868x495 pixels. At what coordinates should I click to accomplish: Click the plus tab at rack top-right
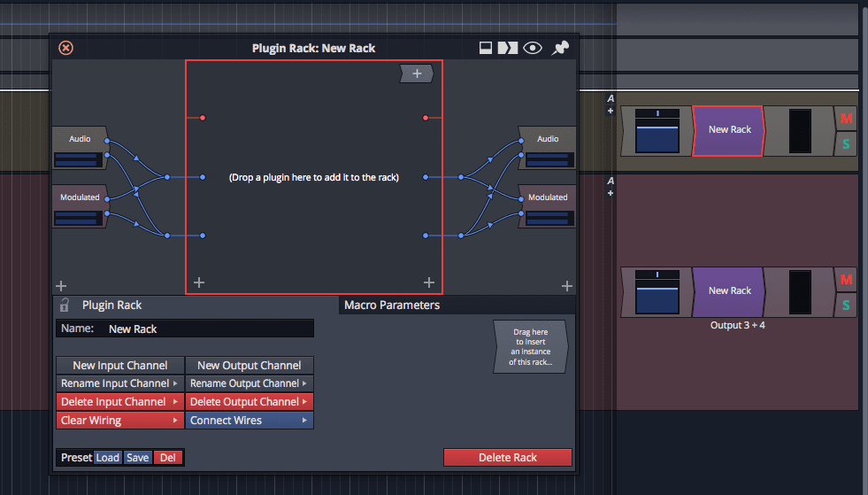point(417,73)
